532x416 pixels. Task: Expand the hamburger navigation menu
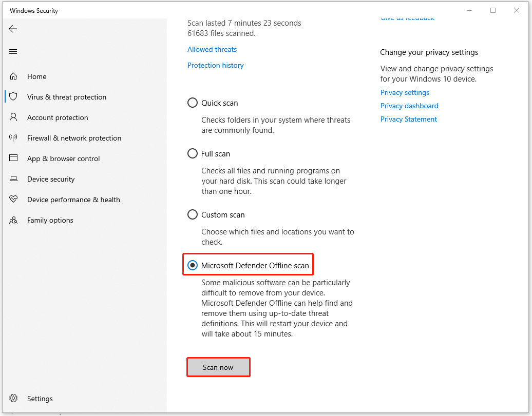(13, 51)
